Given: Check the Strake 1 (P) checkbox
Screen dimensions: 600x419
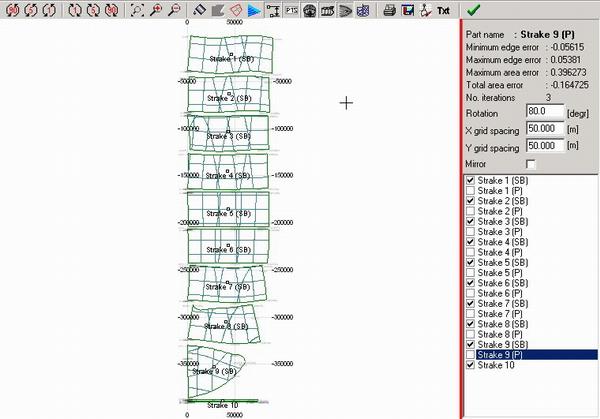Looking at the screenshot, I should (x=471, y=190).
